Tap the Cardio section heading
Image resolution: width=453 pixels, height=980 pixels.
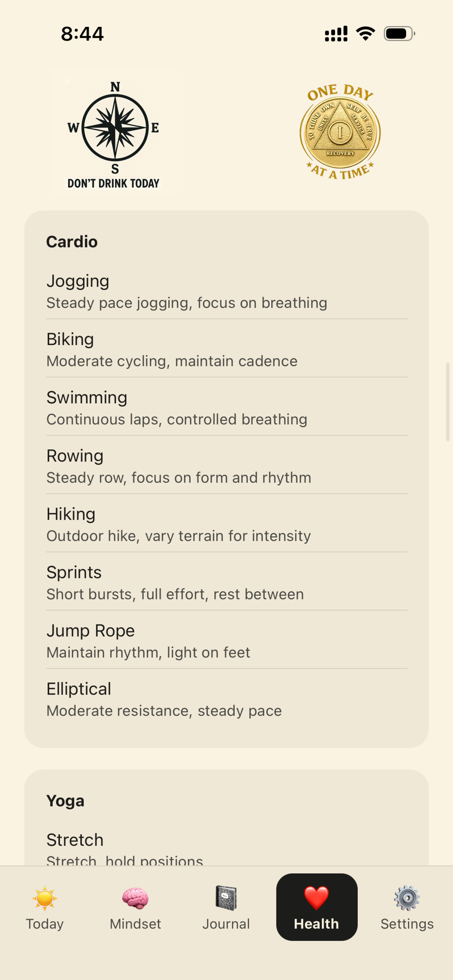tap(72, 242)
